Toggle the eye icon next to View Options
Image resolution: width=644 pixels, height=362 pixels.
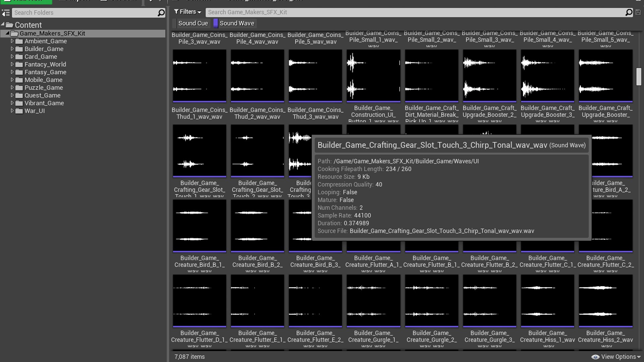point(595,357)
